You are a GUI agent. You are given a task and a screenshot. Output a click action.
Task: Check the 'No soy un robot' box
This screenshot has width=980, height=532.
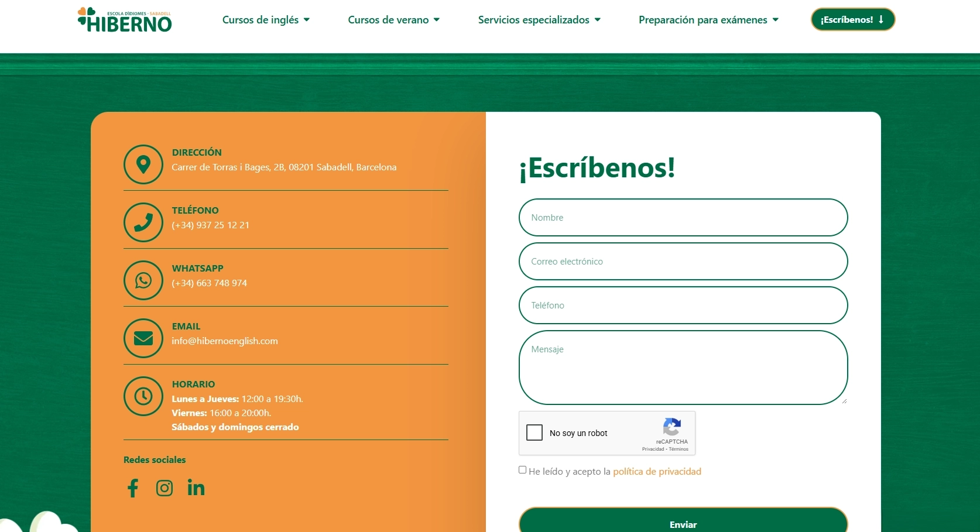(534, 433)
